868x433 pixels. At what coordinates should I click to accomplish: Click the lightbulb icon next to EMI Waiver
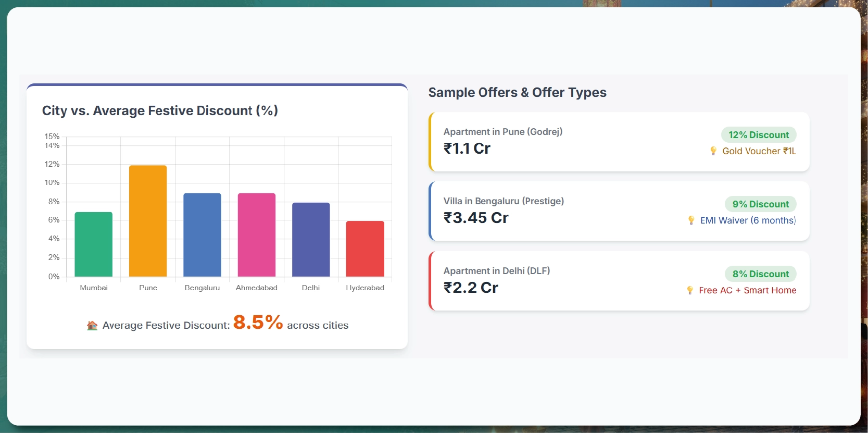click(691, 220)
